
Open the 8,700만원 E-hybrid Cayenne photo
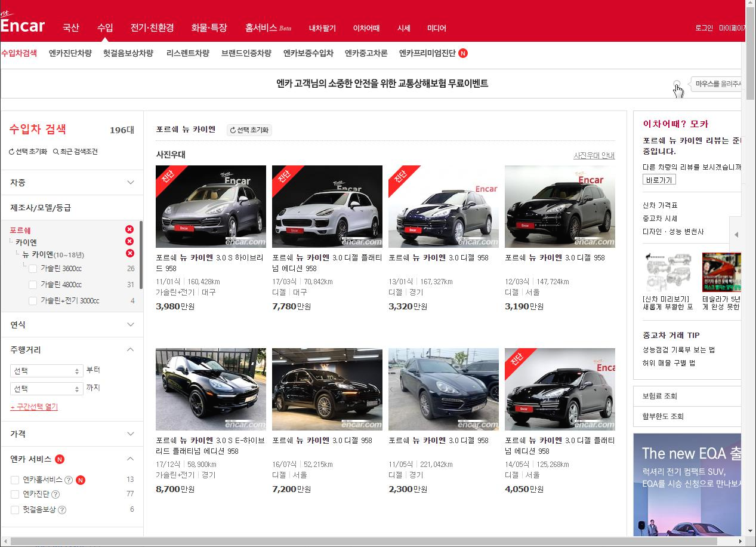point(211,389)
